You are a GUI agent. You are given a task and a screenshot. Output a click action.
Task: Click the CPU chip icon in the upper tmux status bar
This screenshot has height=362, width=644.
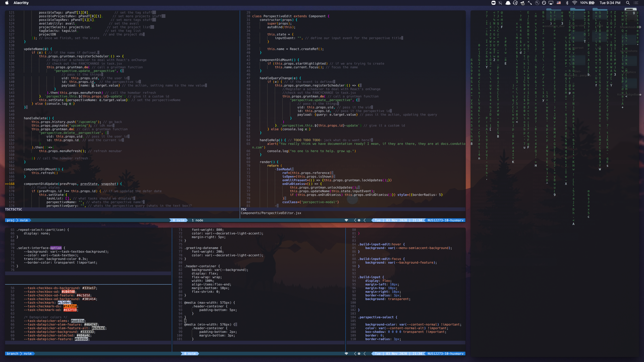click(x=359, y=220)
